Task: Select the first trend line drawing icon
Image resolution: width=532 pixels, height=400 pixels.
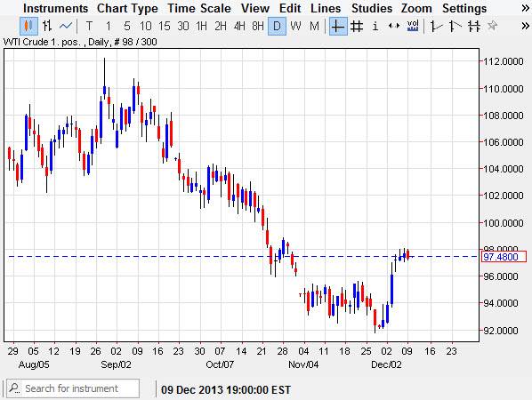Action: click(436, 26)
